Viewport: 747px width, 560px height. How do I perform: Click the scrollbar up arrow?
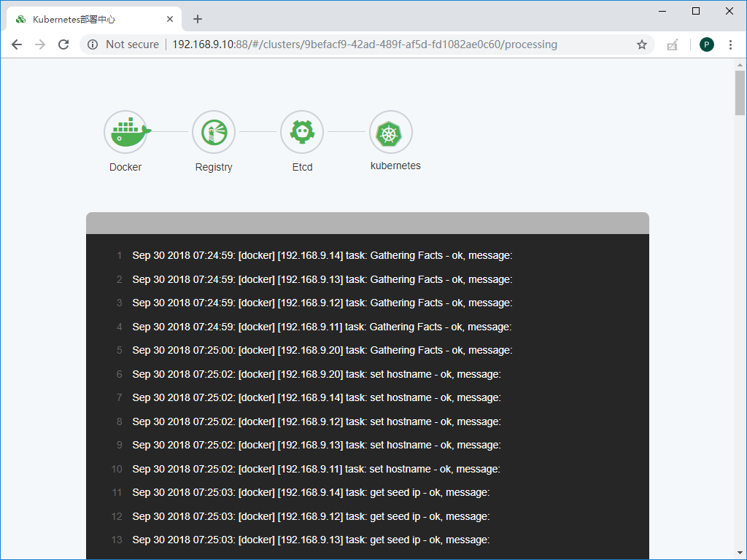point(740,65)
